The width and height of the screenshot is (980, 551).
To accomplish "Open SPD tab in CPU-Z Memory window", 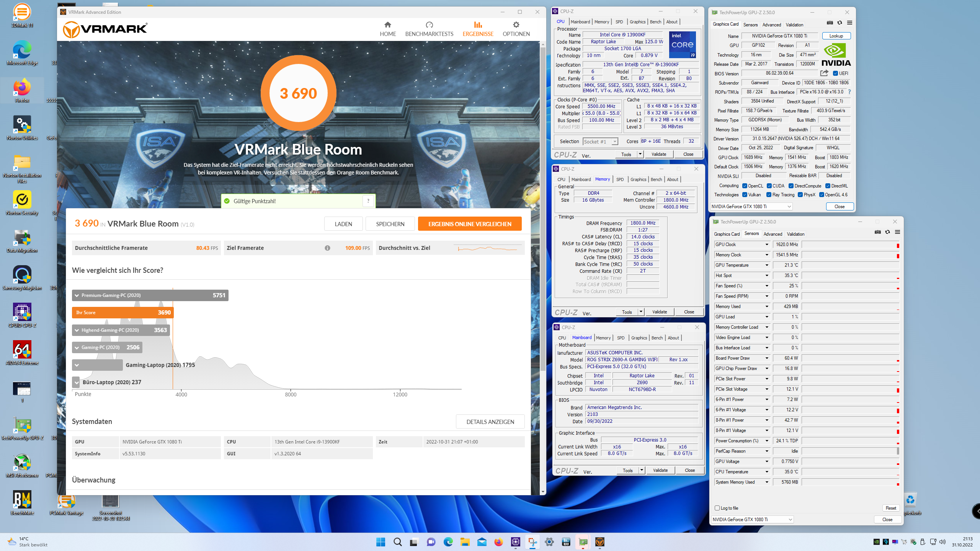I will click(620, 179).
